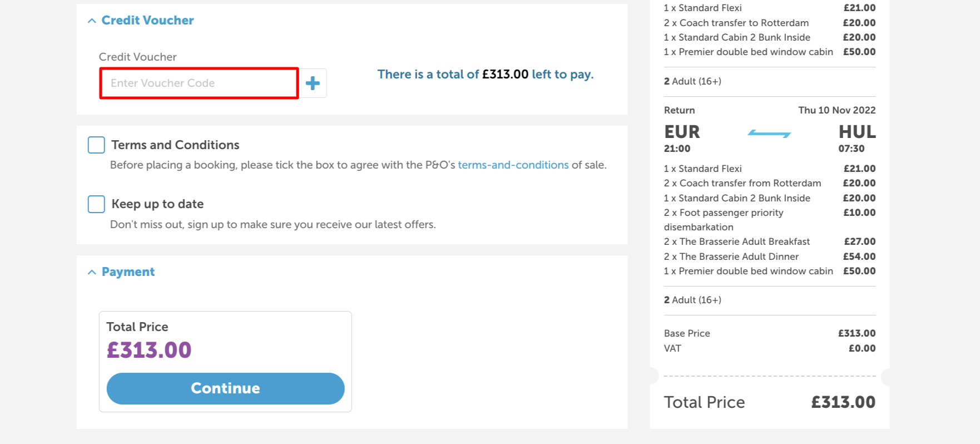This screenshot has height=444, width=980.
Task: Click the Base Price row
Action: (x=687, y=333)
